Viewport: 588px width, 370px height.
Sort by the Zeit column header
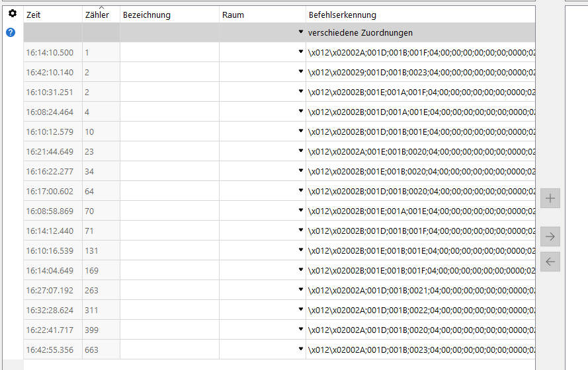coord(53,15)
